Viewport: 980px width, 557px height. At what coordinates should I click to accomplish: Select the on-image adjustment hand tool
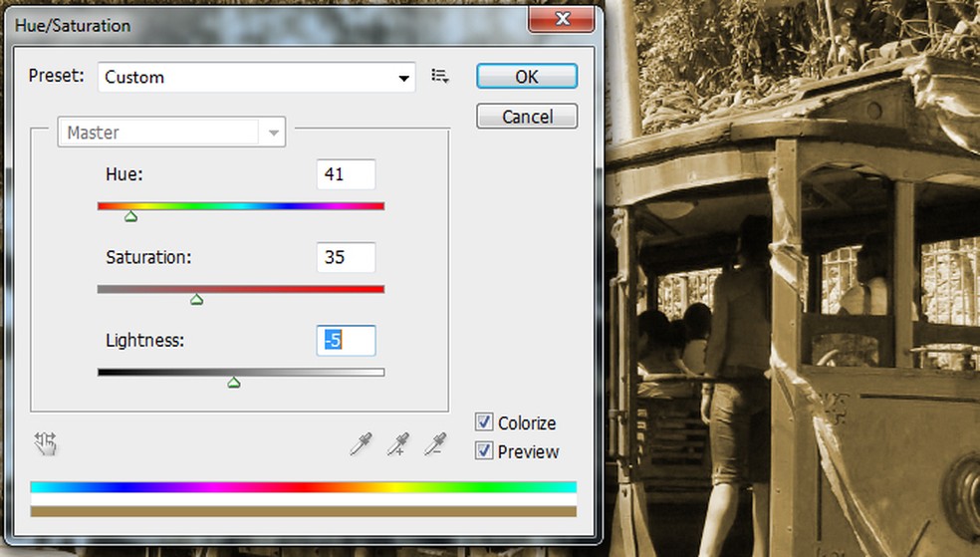point(46,443)
